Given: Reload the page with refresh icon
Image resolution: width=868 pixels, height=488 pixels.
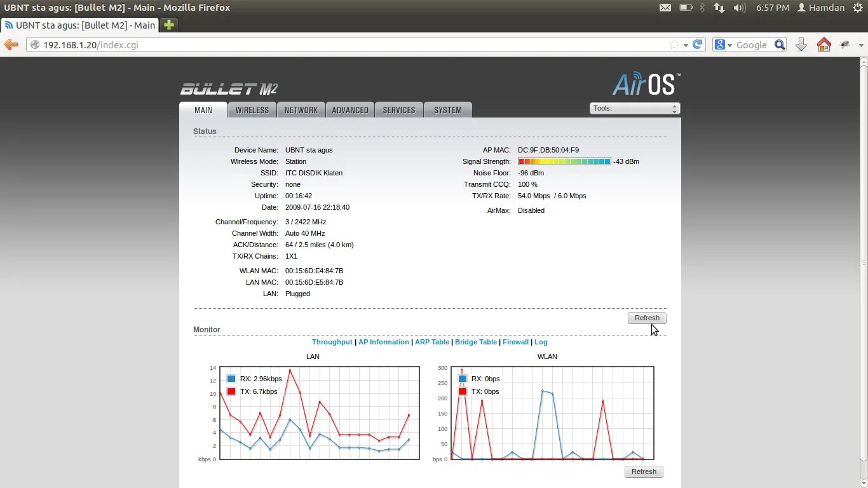Looking at the screenshot, I should 698,44.
